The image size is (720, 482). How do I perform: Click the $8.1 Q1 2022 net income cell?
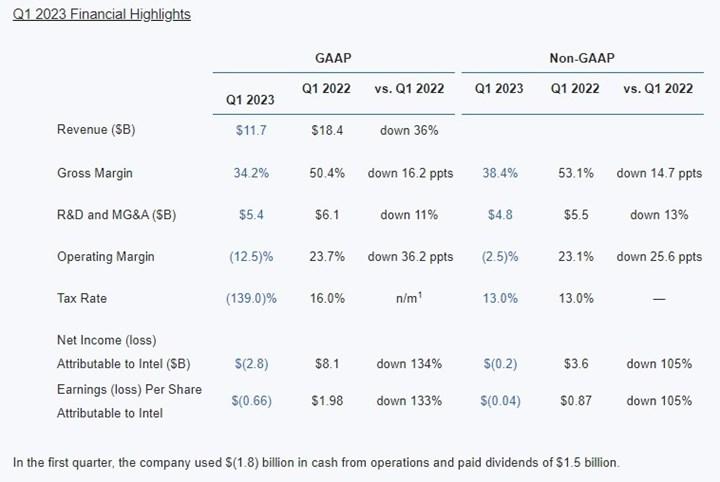pos(326,363)
